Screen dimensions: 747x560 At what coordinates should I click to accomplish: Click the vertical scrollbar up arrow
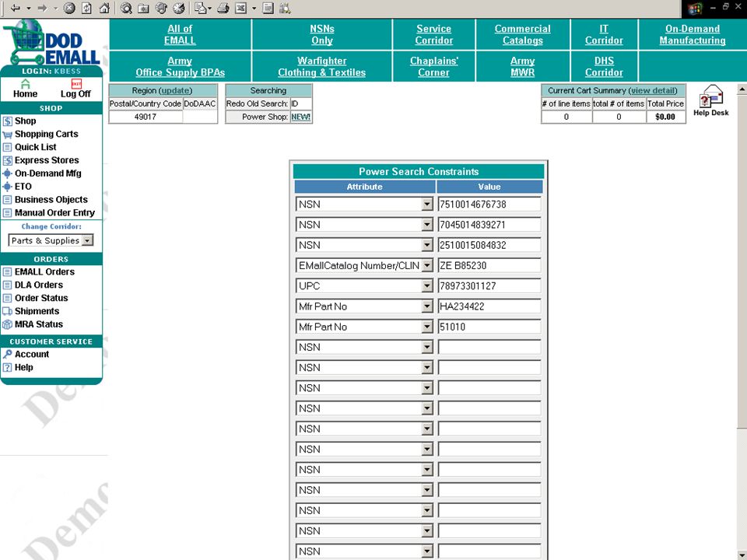[742, 89]
